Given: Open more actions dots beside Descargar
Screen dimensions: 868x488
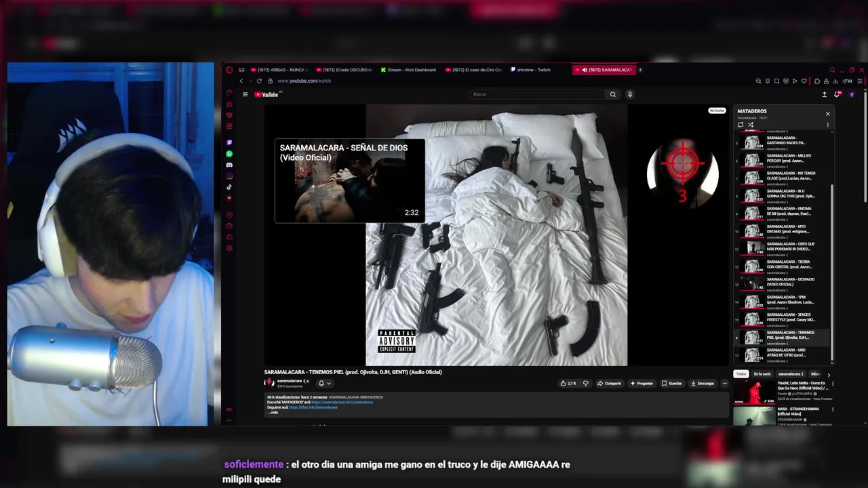Looking at the screenshot, I should 724,383.
